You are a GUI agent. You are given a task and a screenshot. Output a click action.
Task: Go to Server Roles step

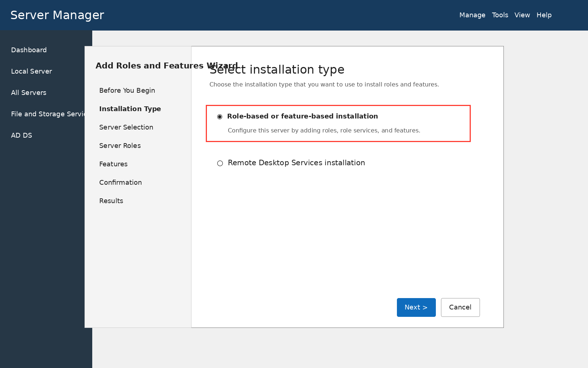(x=120, y=146)
